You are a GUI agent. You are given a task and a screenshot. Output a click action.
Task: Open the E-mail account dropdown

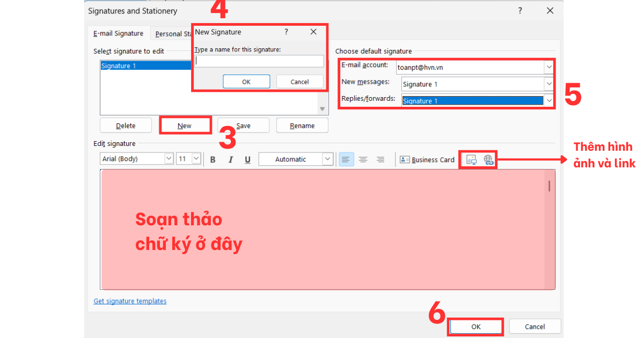(x=548, y=67)
